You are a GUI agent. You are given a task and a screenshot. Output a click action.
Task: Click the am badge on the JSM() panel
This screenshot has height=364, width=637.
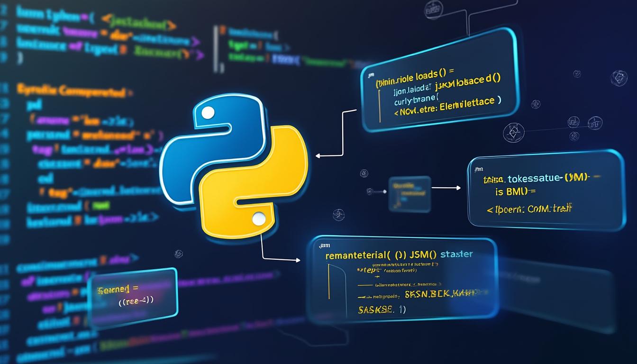click(x=324, y=245)
